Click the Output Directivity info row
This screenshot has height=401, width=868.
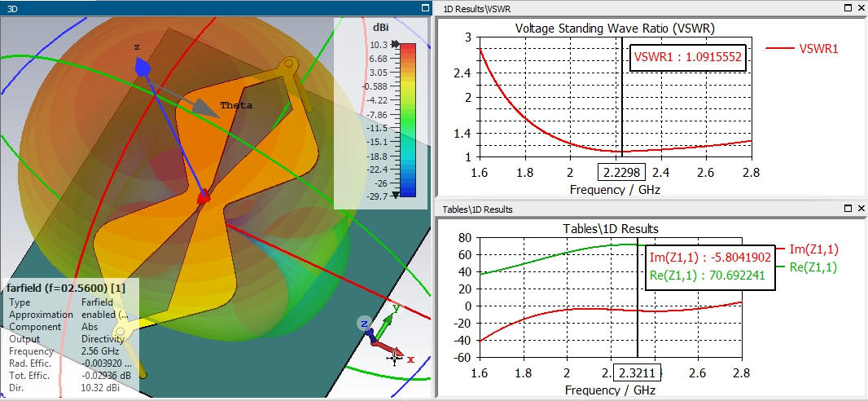[x=66, y=339]
